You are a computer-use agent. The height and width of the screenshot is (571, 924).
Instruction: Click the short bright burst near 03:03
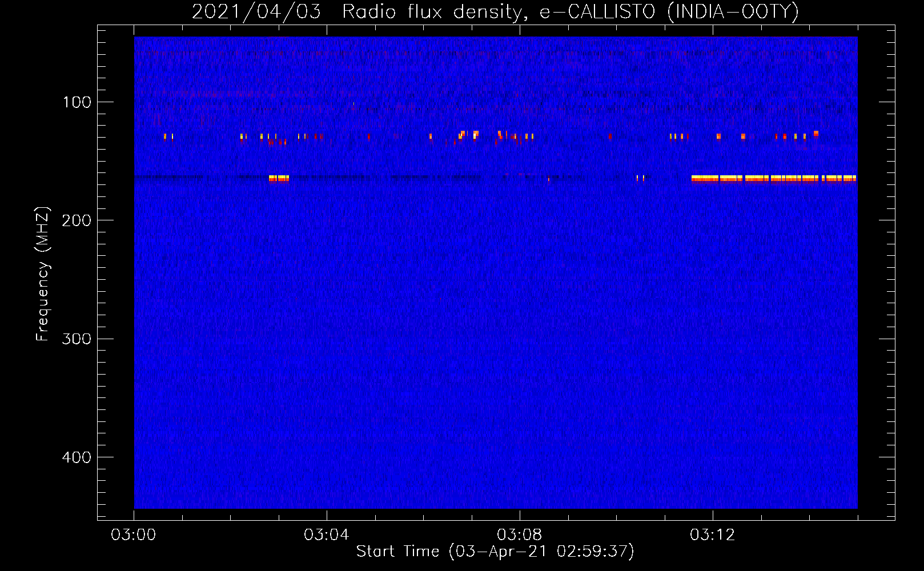279,178
